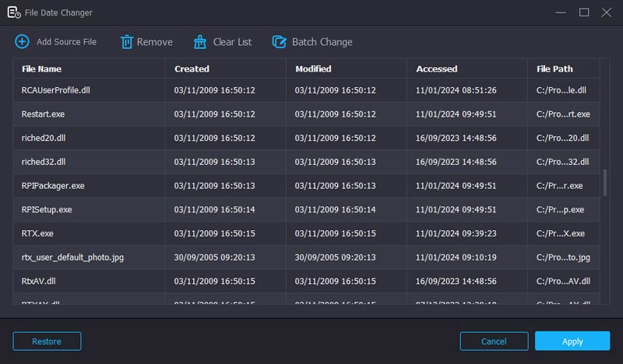Click Accessed date 11/01/2024 08:51:26

pos(456,90)
